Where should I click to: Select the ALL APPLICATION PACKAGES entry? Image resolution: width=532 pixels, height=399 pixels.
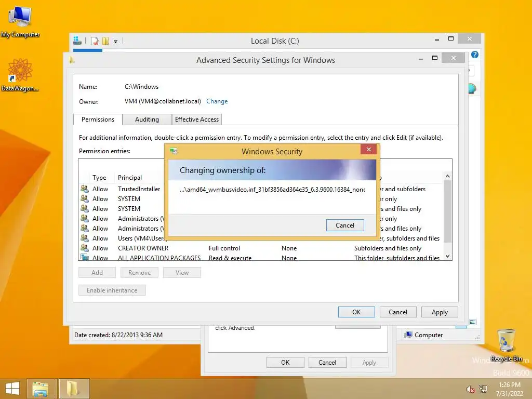261,257
